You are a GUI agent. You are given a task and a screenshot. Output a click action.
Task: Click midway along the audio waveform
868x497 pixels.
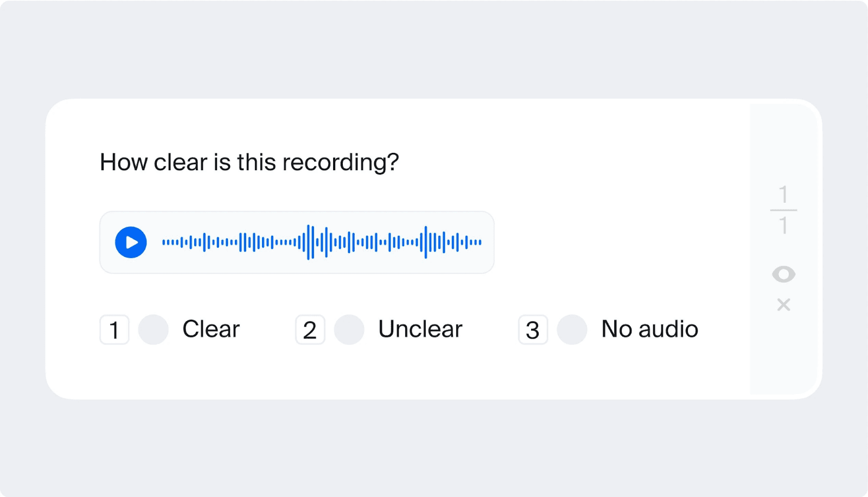click(x=320, y=242)
